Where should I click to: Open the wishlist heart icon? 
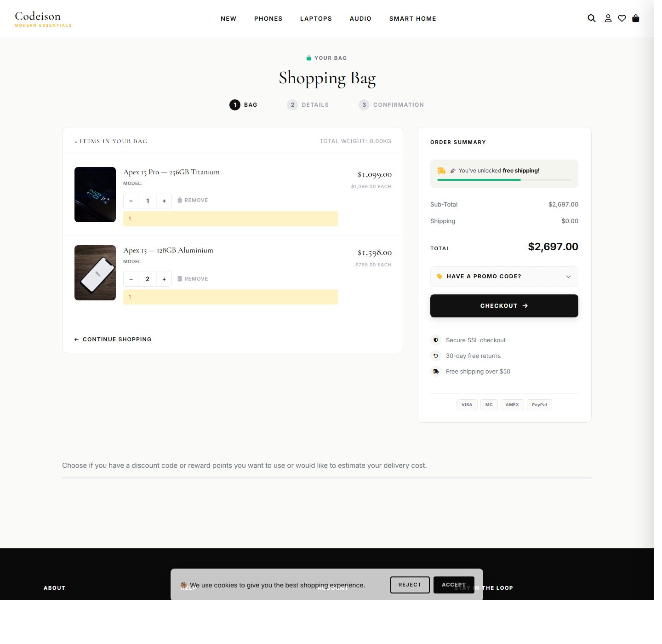[622, 18]
